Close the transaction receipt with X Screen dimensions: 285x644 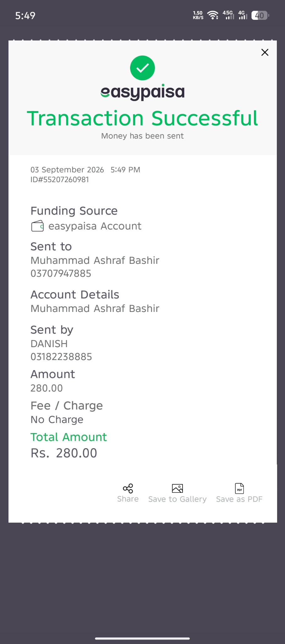(265, 52)
